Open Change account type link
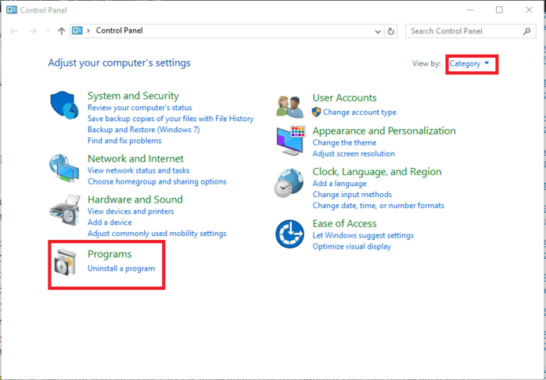The width and height of the screenshot is (546, 380). click(359, 112)
